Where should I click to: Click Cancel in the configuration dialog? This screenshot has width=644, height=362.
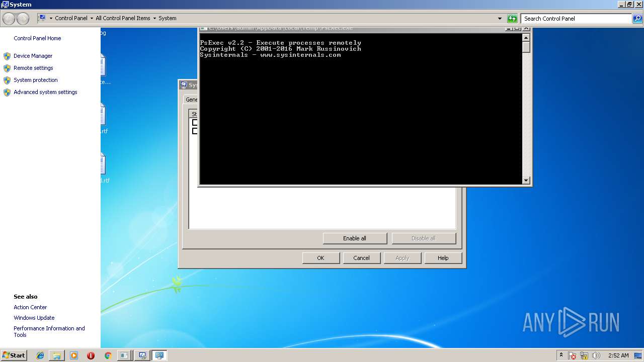[x=361, y=258]
